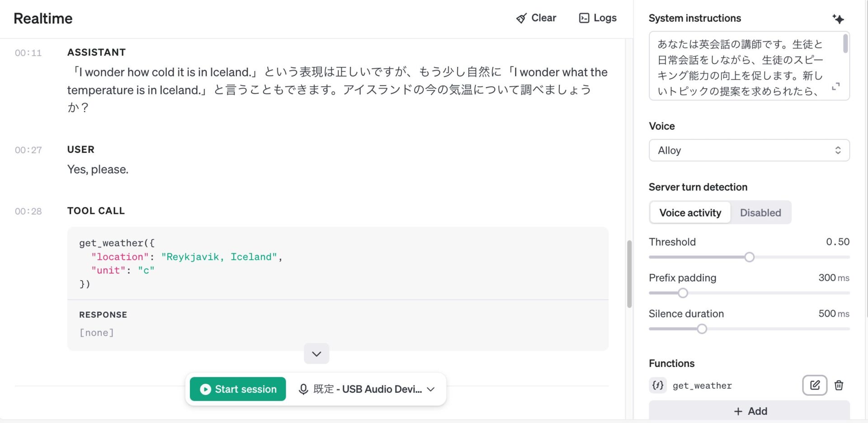The height and width of the screenshot is (423, 868).
Task: Open the Alloy voice dropdown
Action: tap(749, 150)
